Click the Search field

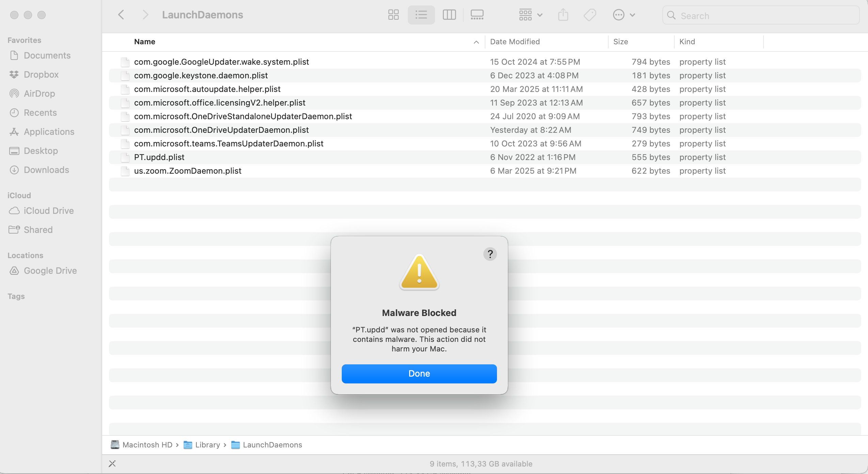pos(761,16)
